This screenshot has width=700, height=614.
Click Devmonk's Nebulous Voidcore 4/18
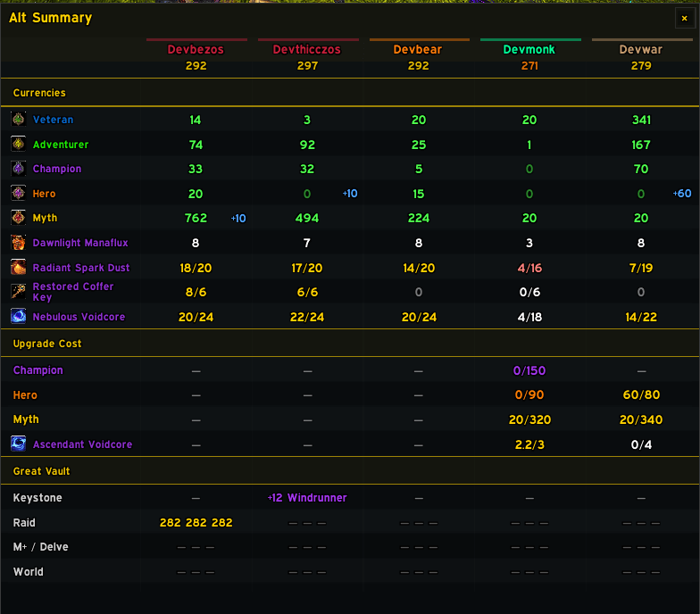[x=529, y=317]
